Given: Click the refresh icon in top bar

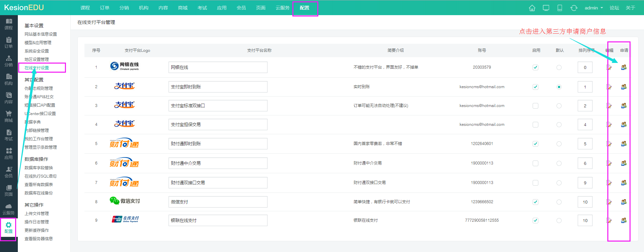Looking at the screenshot, I should click(574, 8).
